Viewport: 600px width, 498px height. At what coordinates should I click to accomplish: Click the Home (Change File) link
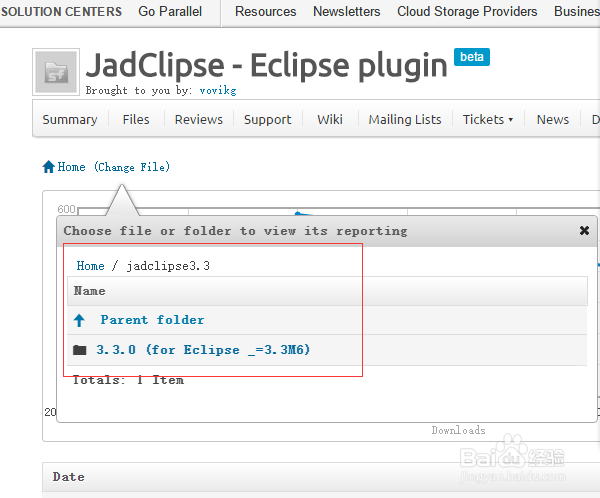point(114,167)
